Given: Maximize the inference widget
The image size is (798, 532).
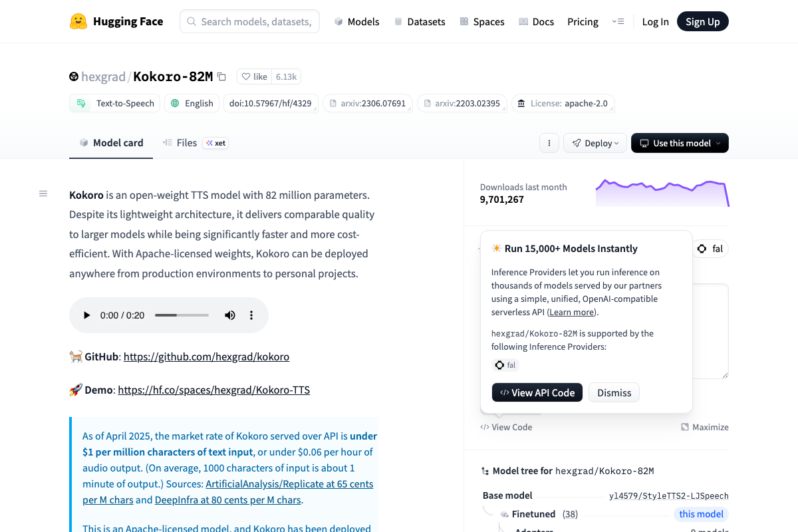Looking at the screenshot, I should tap(705, 427).
